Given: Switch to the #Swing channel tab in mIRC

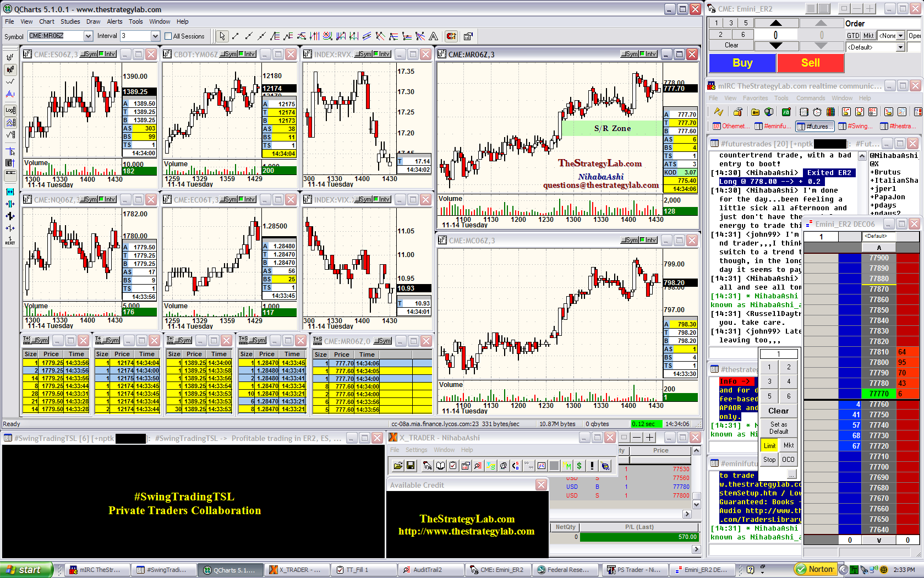Looking at the screenshot, I should 856,126.
